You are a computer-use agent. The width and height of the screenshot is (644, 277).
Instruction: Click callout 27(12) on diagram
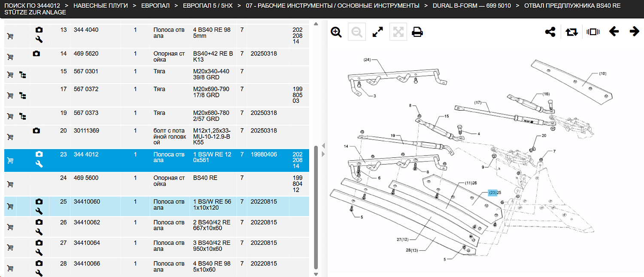[x=403, y=239]
